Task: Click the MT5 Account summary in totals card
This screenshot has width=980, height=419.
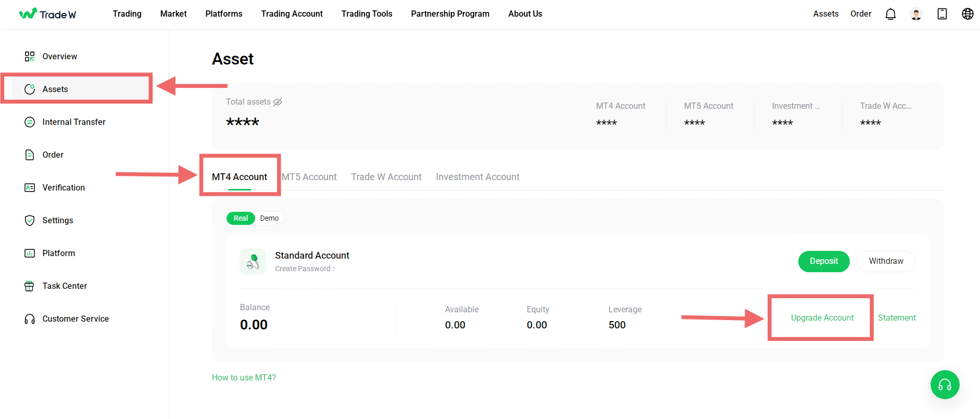Action: (x=709, y=114)
